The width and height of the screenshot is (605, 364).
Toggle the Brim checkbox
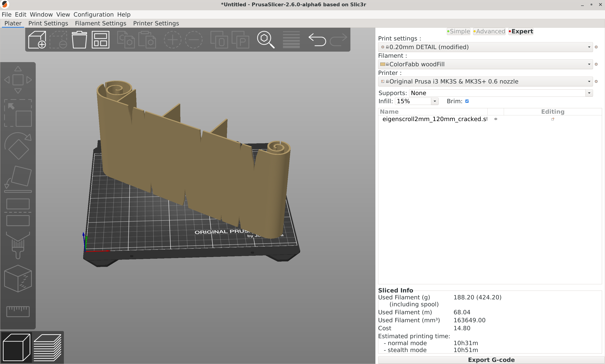(467, 101)
